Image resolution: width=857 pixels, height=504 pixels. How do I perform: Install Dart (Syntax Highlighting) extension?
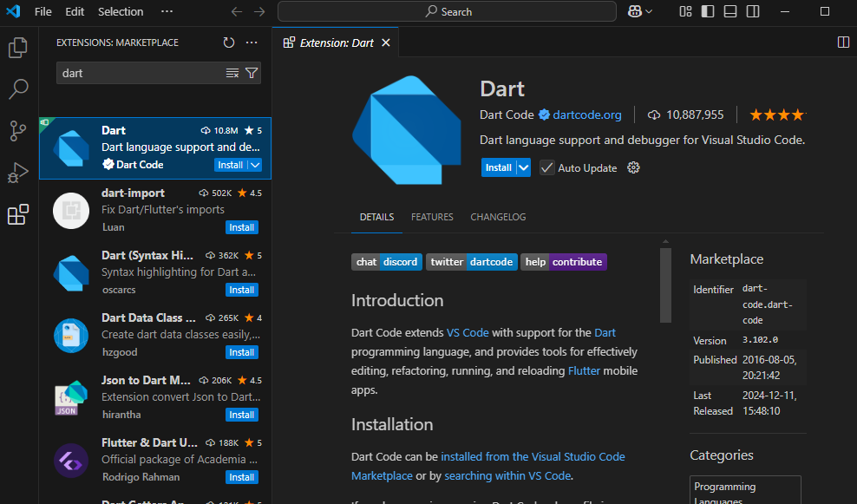(242, 290)
